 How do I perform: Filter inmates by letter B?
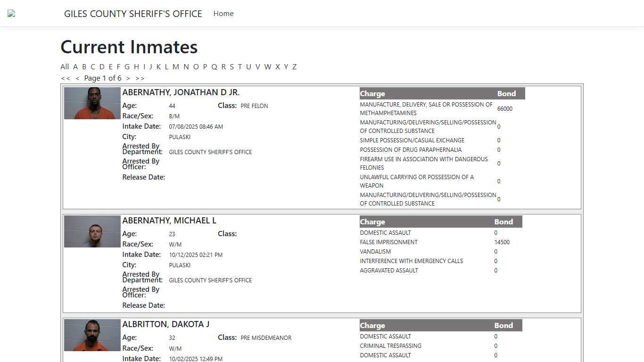(84, 66)
